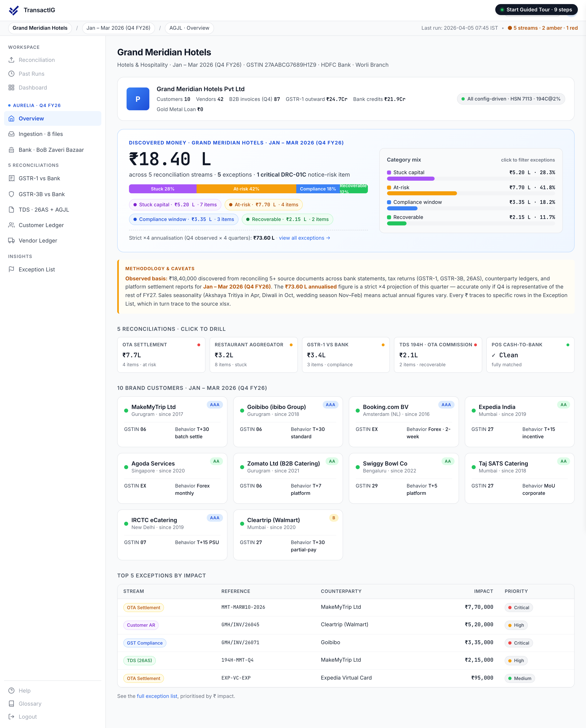Click Start Guided Tour button
The width and height of the screenshot is (586, 728).
coord(536,10)
